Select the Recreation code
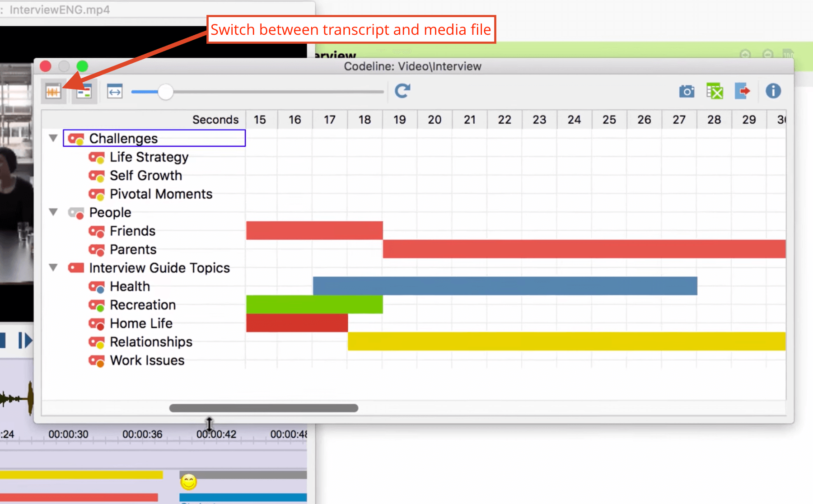The height and width of the screenshot is (504, 813). click(143, 305)
